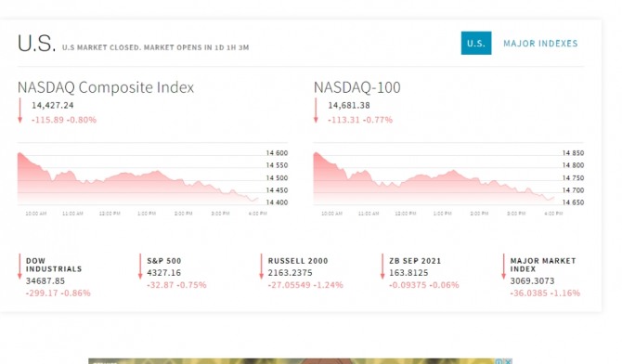Open the S&P 500 quote
Screen dimensions: 622x364
(163, 261)
